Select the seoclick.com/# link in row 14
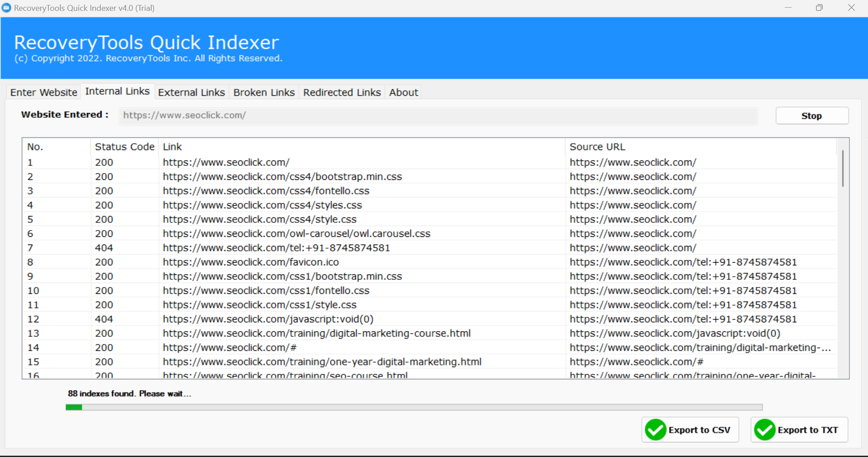The image size is (868, 457). 230,348
